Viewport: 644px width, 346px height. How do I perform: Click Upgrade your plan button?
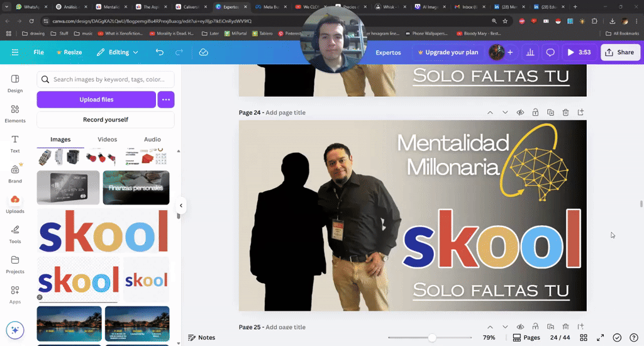448,52
